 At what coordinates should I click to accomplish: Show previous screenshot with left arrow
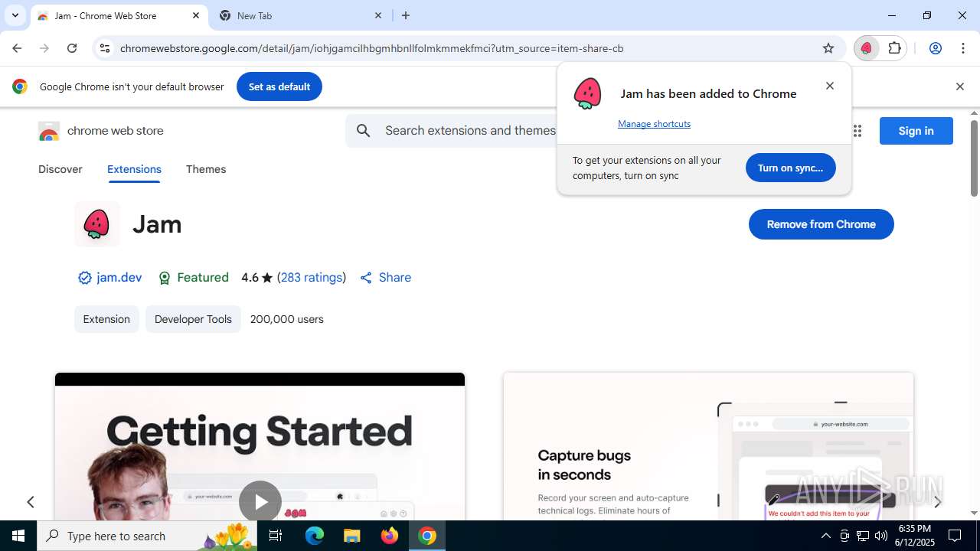31,502
